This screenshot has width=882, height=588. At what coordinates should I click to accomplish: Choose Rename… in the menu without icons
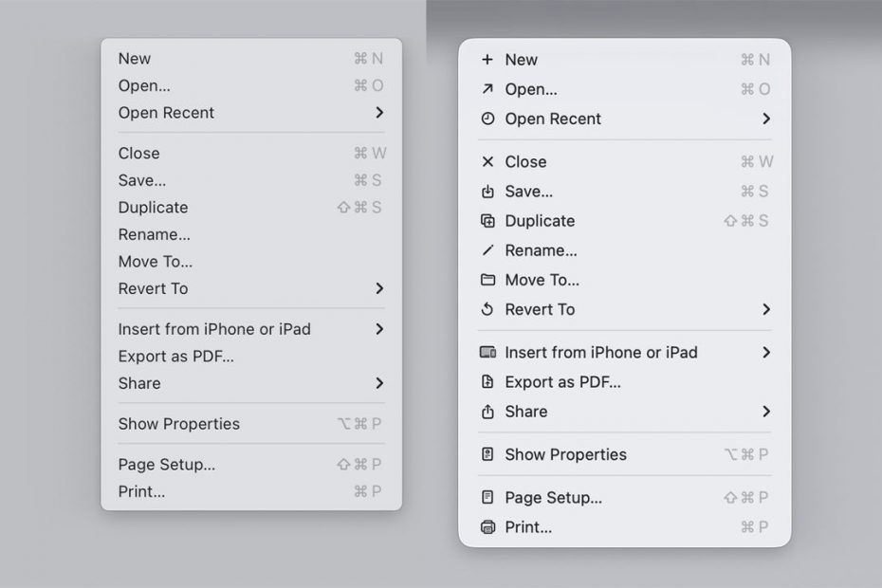[x=154, y=234]
